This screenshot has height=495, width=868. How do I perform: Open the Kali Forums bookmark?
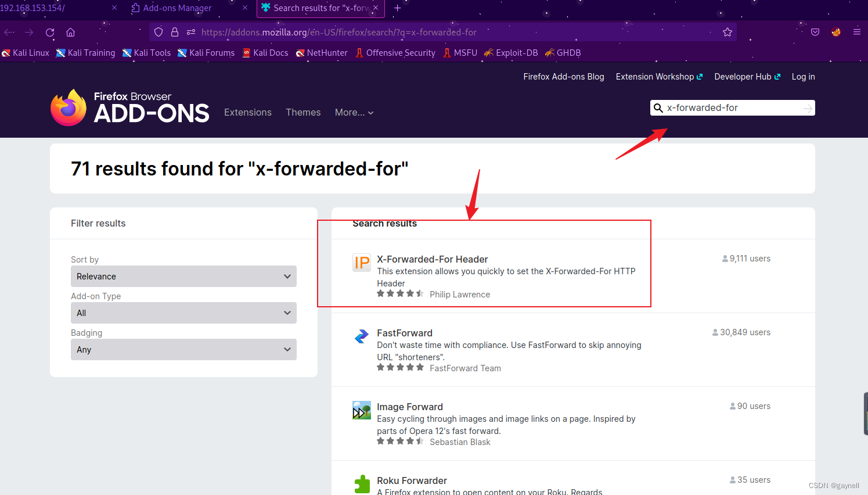[x=206, y=53]
